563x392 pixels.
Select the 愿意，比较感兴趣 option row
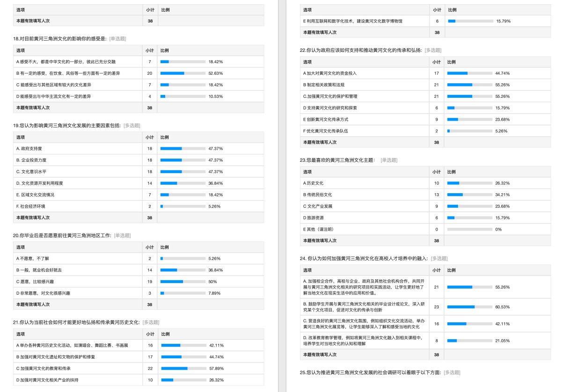35,282
